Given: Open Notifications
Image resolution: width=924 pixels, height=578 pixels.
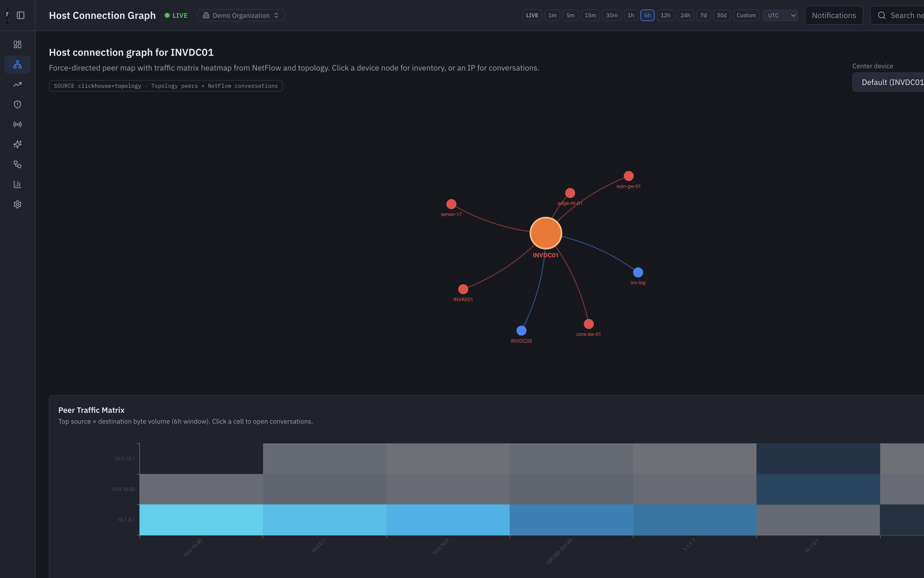Looking at the screenshot, I should tap(834, 15).
